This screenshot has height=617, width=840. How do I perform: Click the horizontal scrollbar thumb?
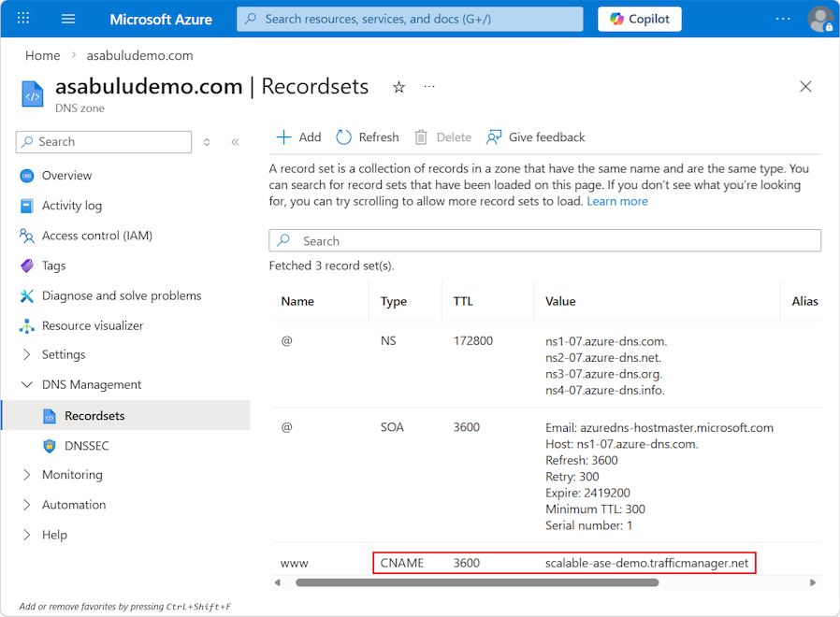[477, 582]
